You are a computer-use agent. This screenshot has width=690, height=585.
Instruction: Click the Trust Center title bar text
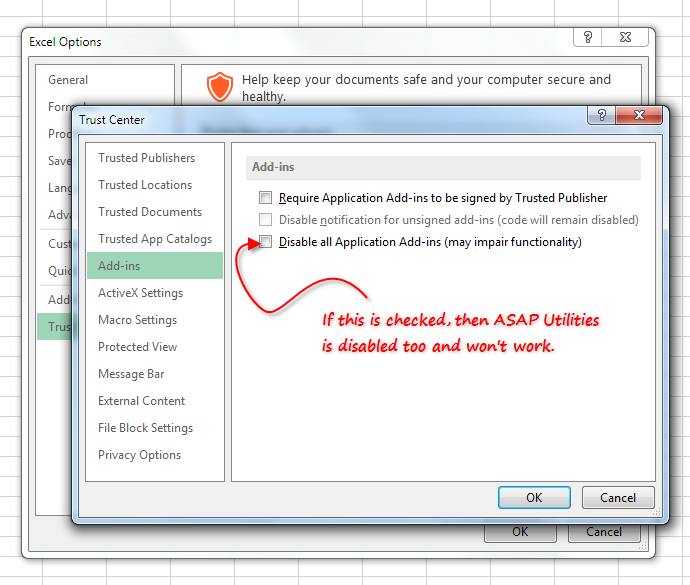(112, 120)
